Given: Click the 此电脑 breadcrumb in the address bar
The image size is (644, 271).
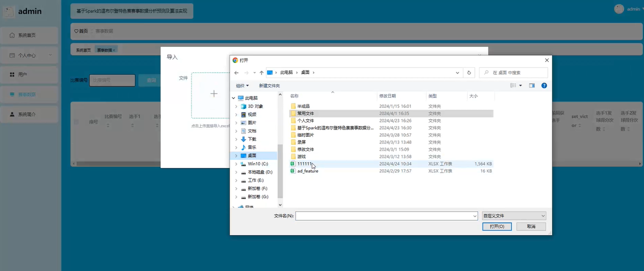Looking at the screenshot, I should (x=287, y=73).
